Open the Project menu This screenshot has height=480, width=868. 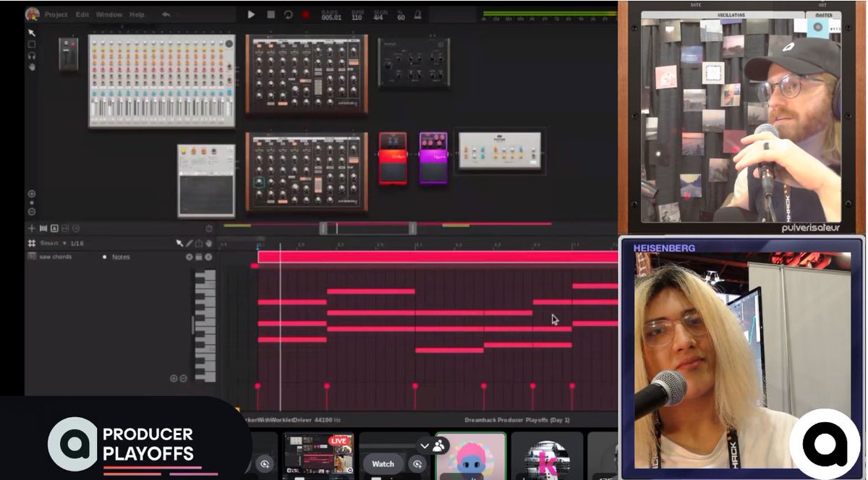[x=56, y=14]
